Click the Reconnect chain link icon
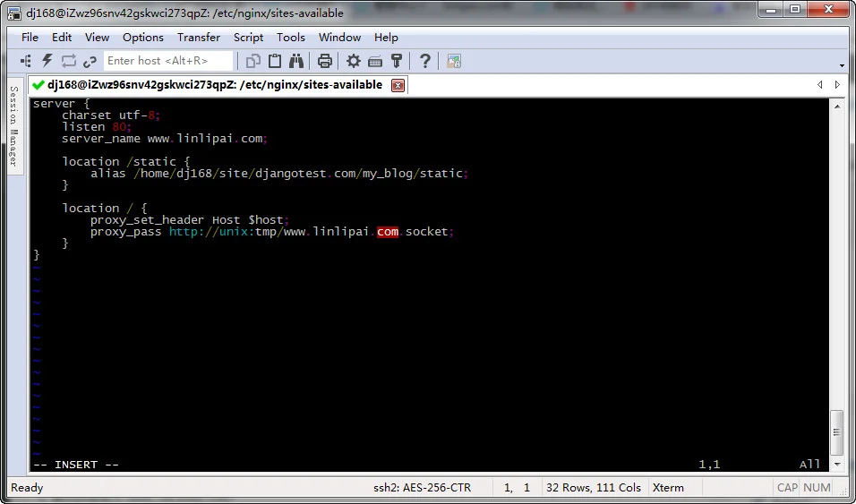The image size is (856, 504). tap(90, 61)
